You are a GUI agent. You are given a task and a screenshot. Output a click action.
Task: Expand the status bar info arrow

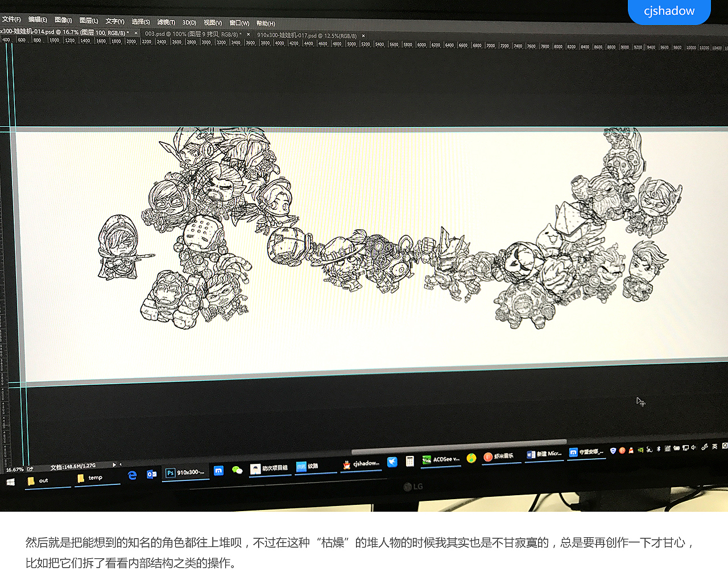click(x=114, y=465)
